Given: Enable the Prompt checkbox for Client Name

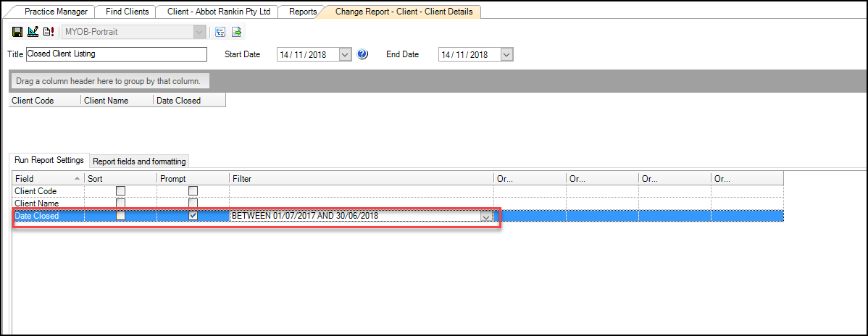Looking at the screenshot, I should pos(193,203).
